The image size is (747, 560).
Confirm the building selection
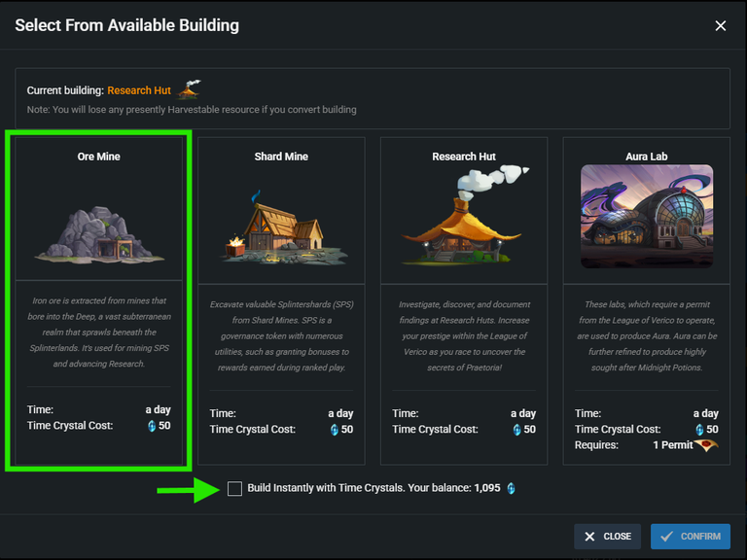[x=691, y=537]
